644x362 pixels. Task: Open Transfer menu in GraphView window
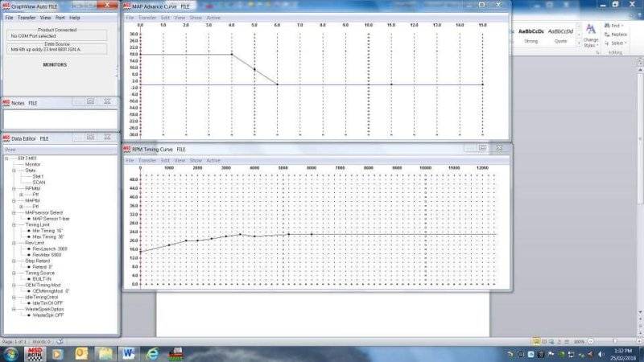[x=27, y=17]
